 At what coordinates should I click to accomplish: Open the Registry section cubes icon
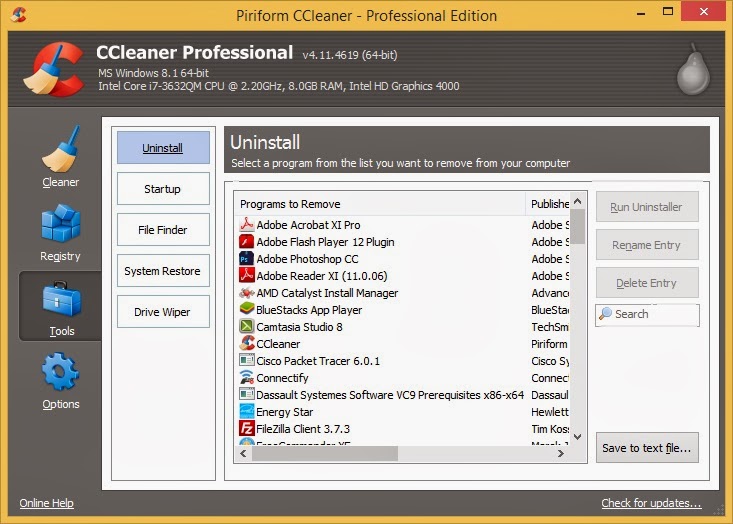[x=61, y=223]
